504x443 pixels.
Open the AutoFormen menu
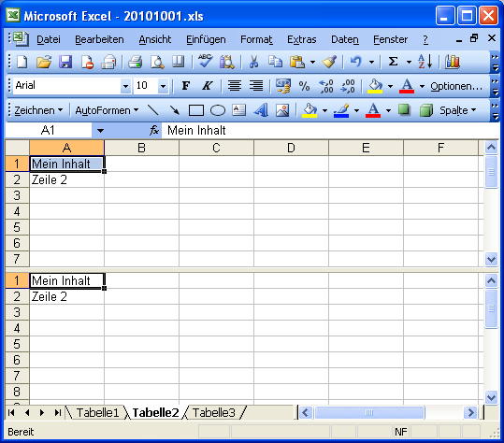[x=107, y=110]
